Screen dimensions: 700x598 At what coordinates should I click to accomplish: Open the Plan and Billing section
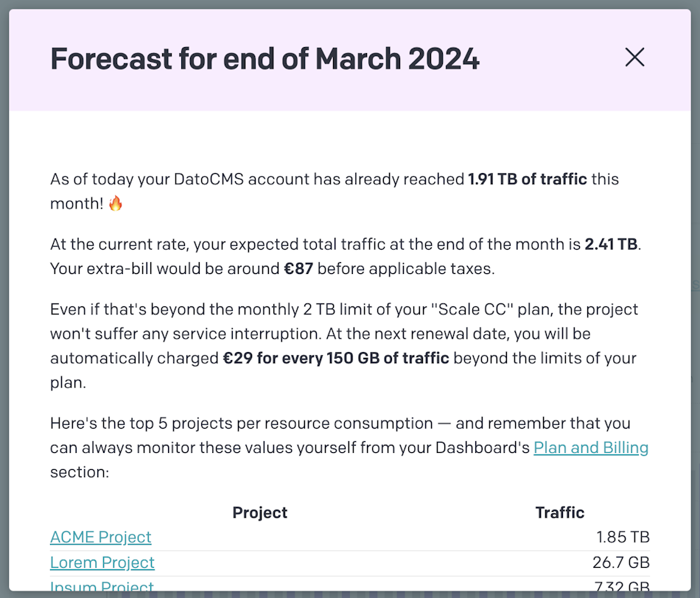pyautogui.click(x=590, y=447)
